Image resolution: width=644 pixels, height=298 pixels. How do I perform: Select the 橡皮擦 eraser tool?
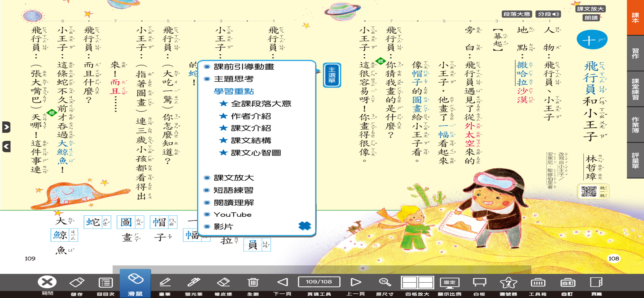(x=223, y=282)
